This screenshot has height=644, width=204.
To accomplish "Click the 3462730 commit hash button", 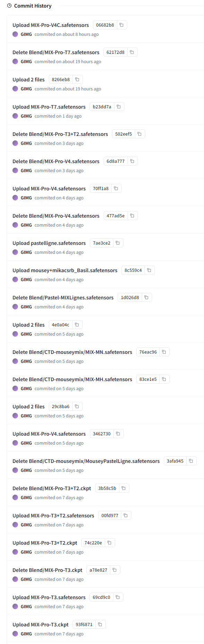I will tap(102, 434).
